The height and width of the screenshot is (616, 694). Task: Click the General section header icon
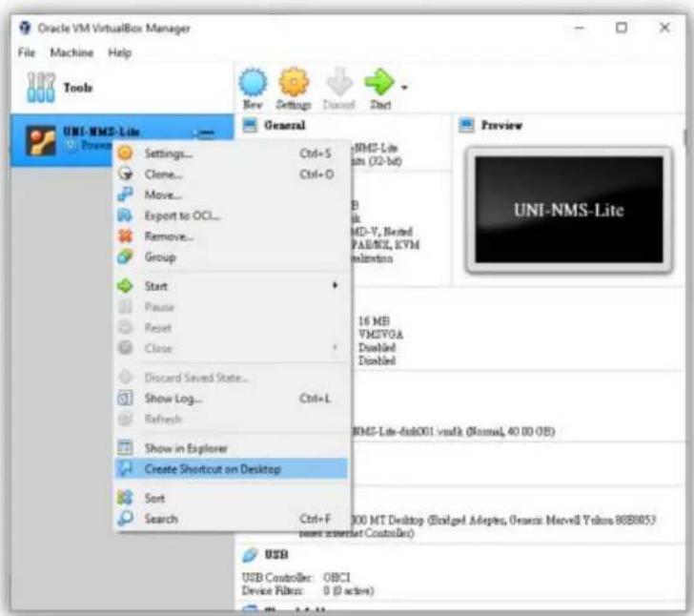pos(250,125)
